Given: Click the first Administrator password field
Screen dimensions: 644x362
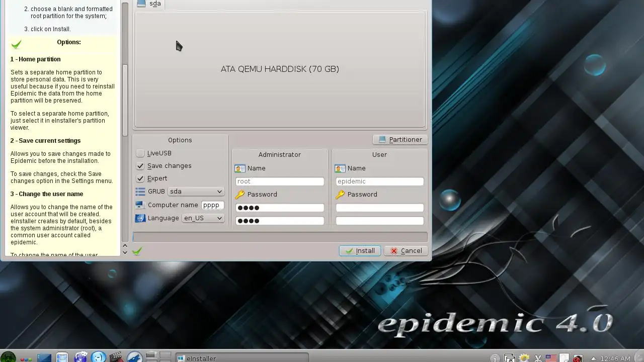Looking at the screenshot, I should pos(280,208).
